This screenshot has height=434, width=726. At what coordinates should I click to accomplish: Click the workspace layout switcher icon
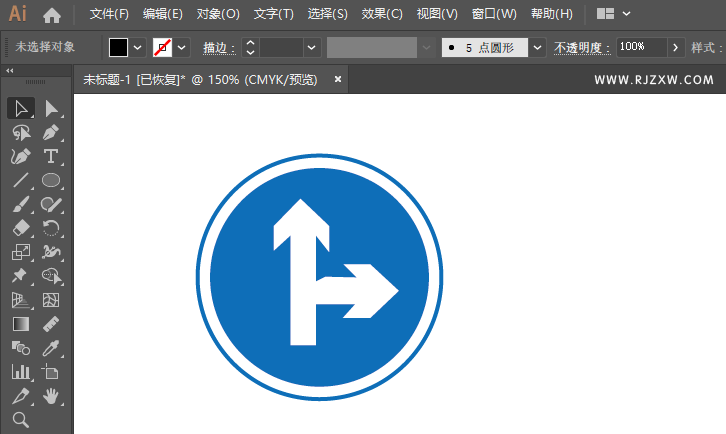[605, 14]
